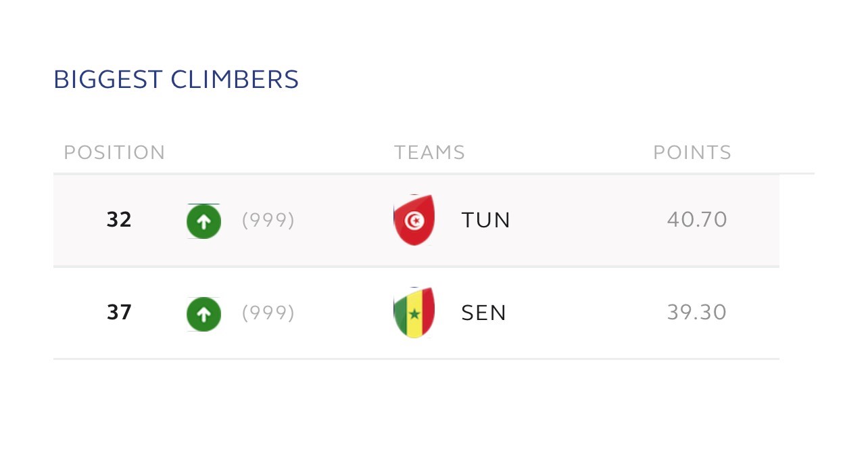Viewport: 868px width, 454px height.
Task: Click the green up arrow beside position 32
Action: pos(203,221)
